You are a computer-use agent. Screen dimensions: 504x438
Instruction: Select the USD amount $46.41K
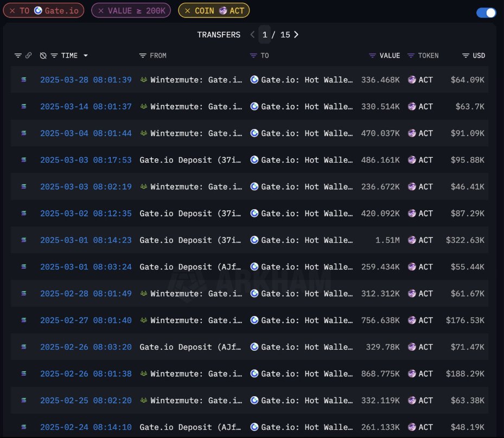pos(468,186)
